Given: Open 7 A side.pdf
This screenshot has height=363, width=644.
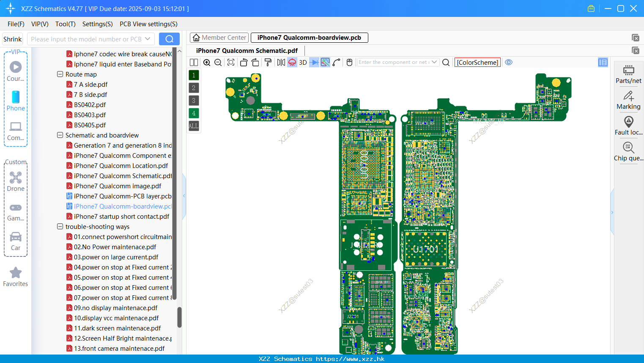Looking at the screenshot, I should tap(90, 85).
